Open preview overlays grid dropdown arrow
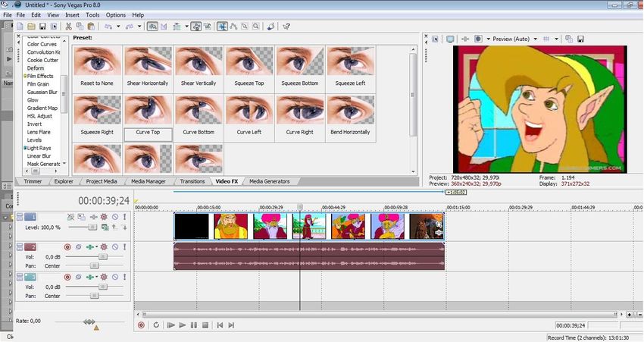This screenshot has height=342, width=644. click(557, 39)
